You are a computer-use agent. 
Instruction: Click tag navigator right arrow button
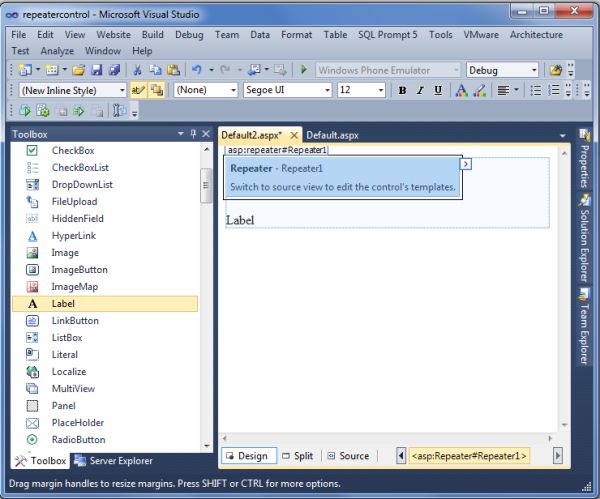558,456
